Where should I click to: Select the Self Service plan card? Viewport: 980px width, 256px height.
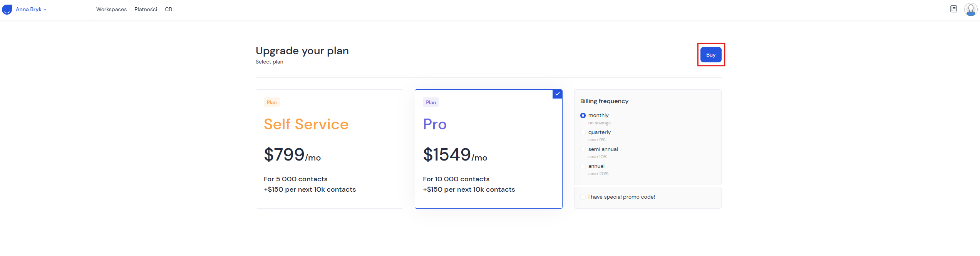tap(329, 149)
